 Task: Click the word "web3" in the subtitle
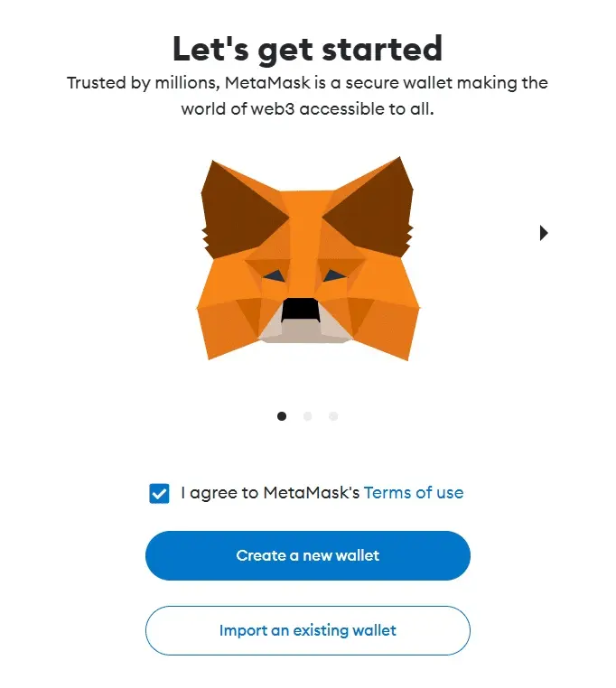pos(272,109)
